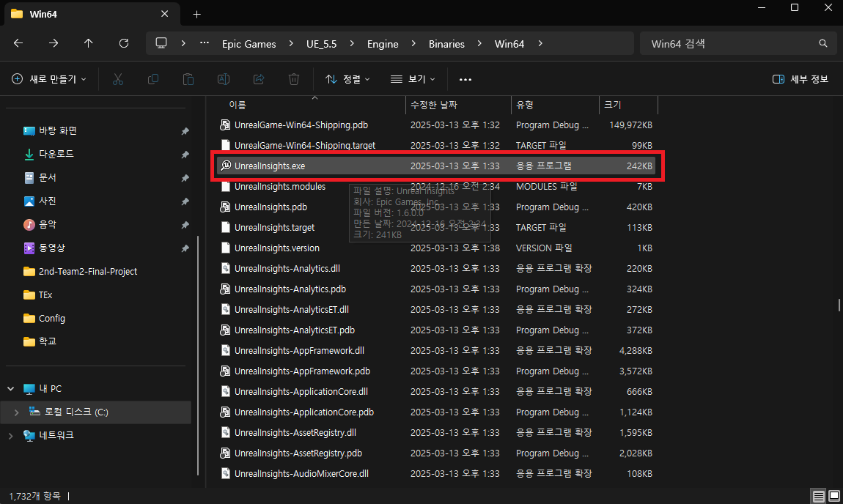The image size is (843, 504).
Task: Go forward with the Forward arrow
Action: pos(54,43)
